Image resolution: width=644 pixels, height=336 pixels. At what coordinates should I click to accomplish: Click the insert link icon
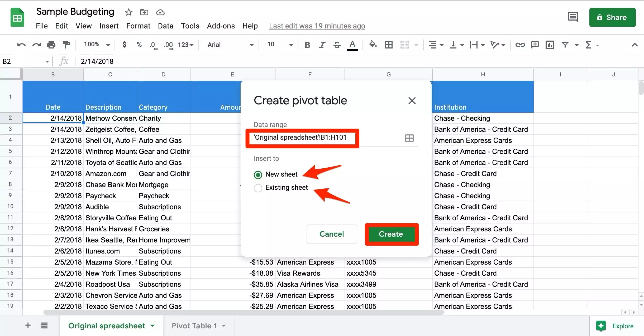(x=520, y=45)
